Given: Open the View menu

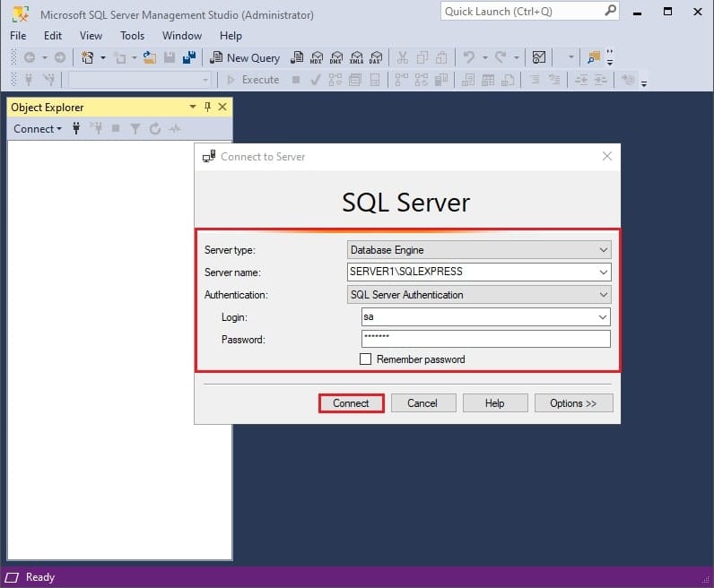Looking at the screenshot, I should coord(91,36).
